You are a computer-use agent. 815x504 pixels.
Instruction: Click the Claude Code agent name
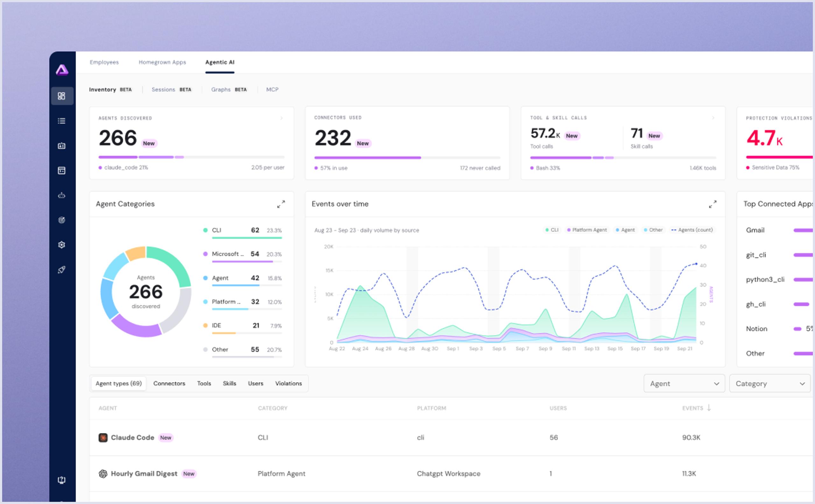pos(132,438)
